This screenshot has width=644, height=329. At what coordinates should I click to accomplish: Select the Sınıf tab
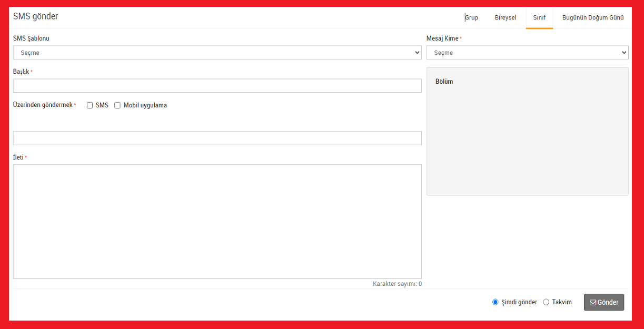pyautogui.click(x=539, y=18)
